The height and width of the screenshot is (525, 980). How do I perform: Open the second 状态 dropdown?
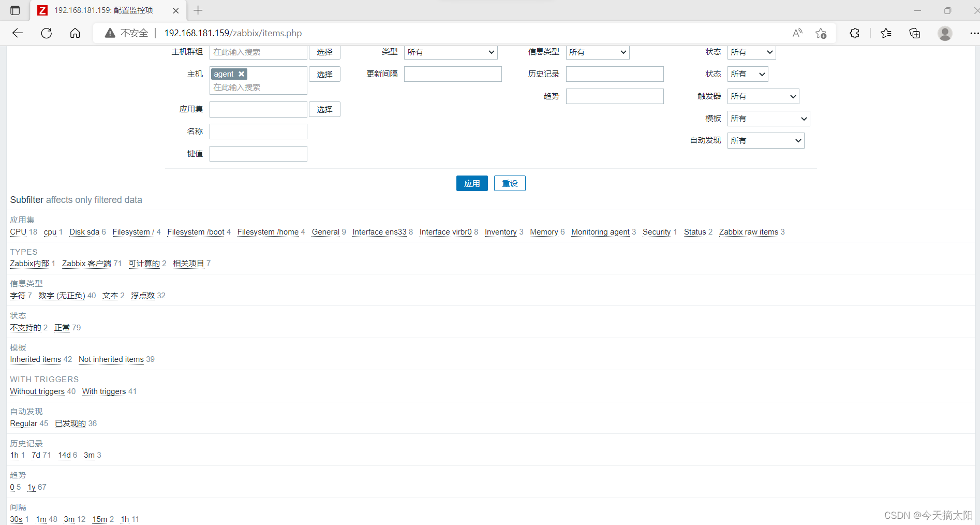[748, 74]
